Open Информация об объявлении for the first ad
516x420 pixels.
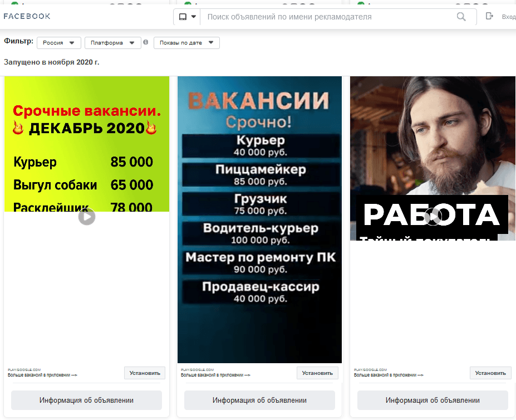[86, 400]
